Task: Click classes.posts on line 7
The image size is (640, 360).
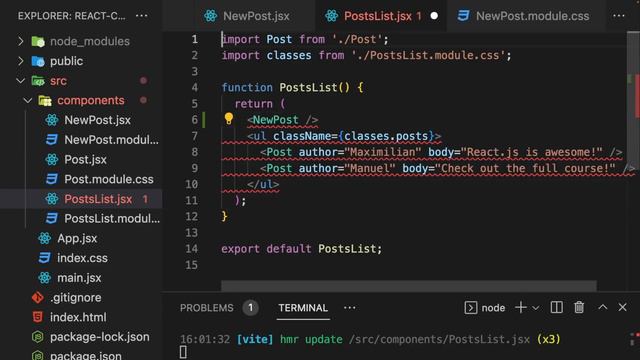Action: 386,136
